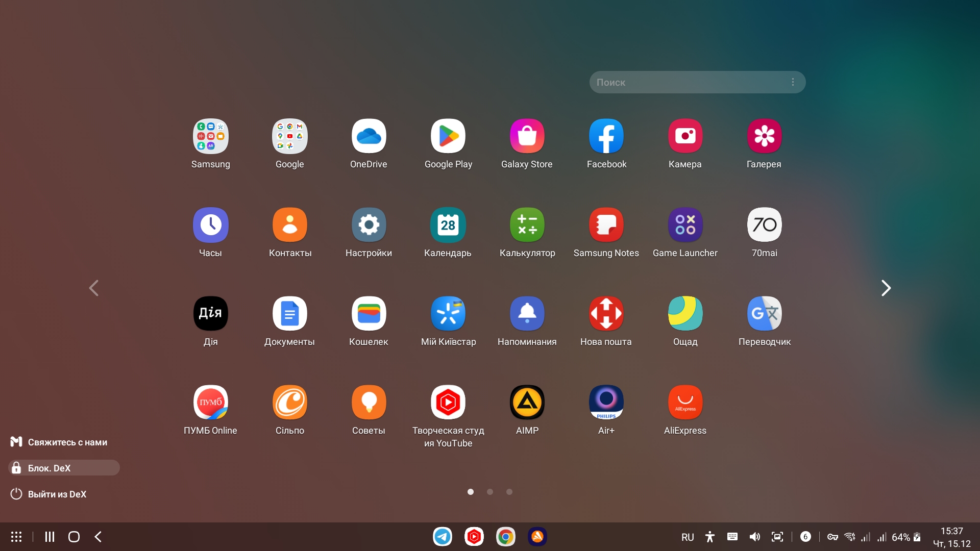Open Chrome from the taskbar

click(x=506, y=537)
